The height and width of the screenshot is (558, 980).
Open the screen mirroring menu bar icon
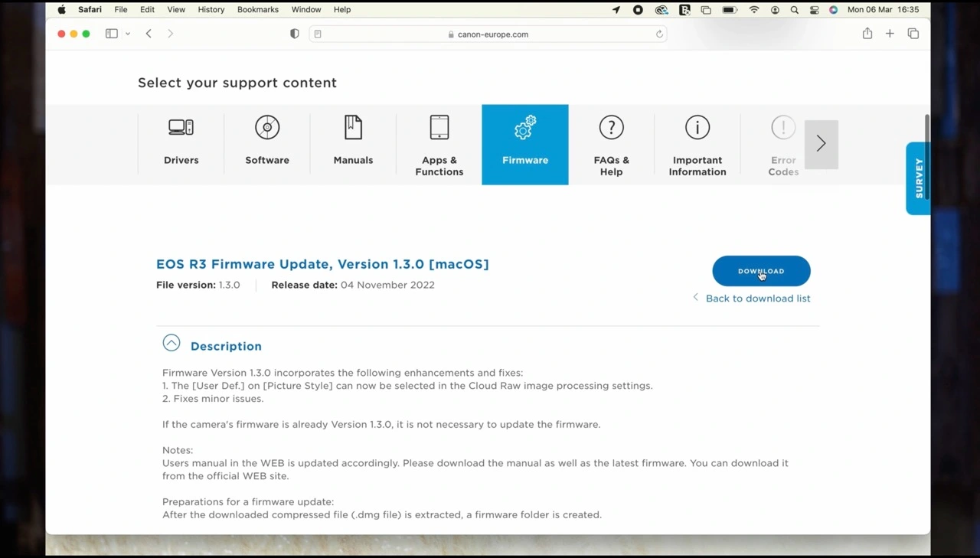(706, 10)
